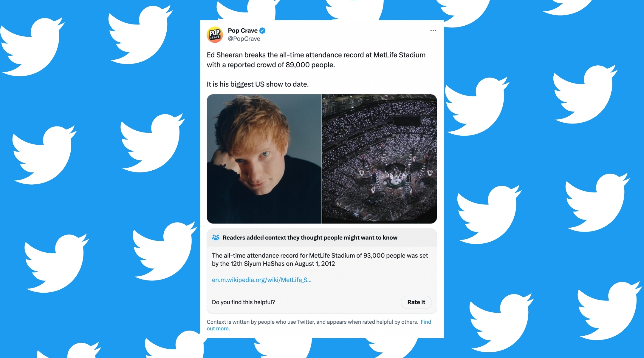
Task: Click the tweet text about Ed Sheeran
Action: (x=316, y=60)
